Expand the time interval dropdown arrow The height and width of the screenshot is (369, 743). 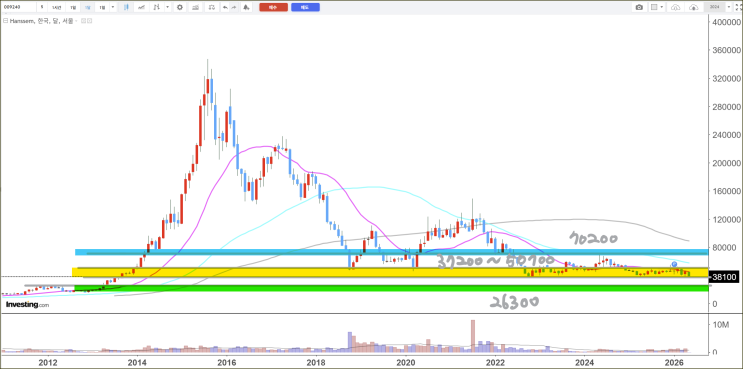click(x=113, y=7)
